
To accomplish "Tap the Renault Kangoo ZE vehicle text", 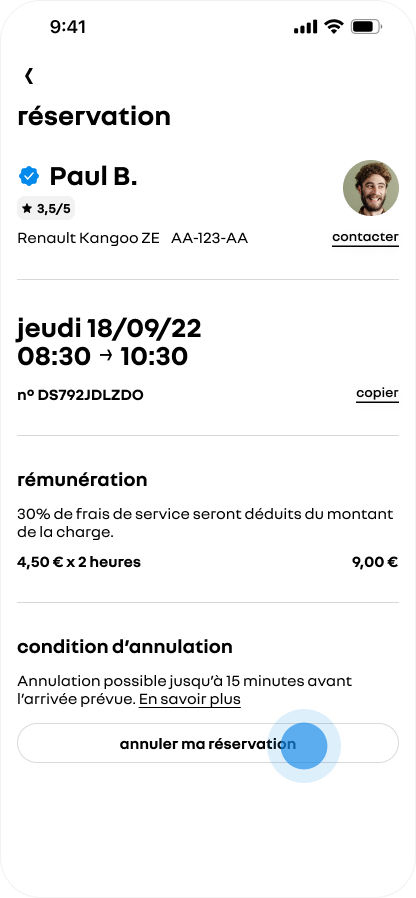I will coord(88,238).
